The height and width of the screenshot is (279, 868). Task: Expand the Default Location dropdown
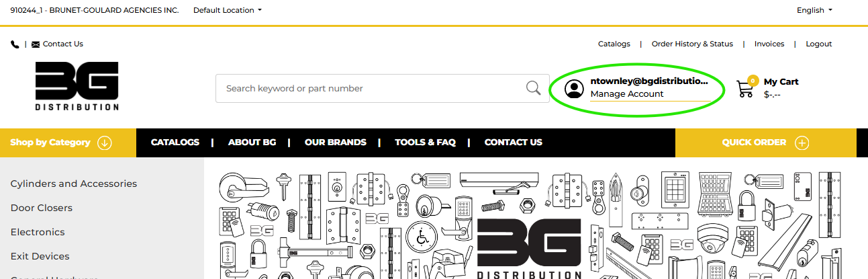tap(228, 10)
